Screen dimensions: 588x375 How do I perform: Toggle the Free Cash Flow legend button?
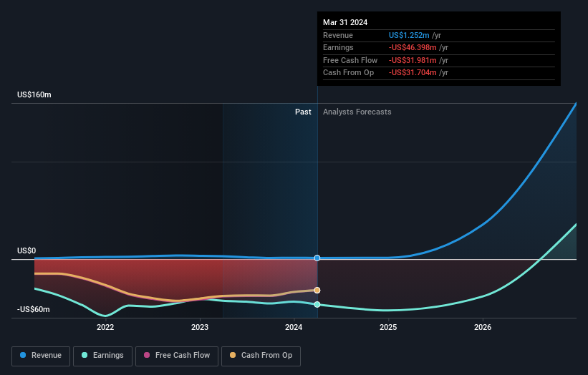pyautogui.click(x=177, y=356)
